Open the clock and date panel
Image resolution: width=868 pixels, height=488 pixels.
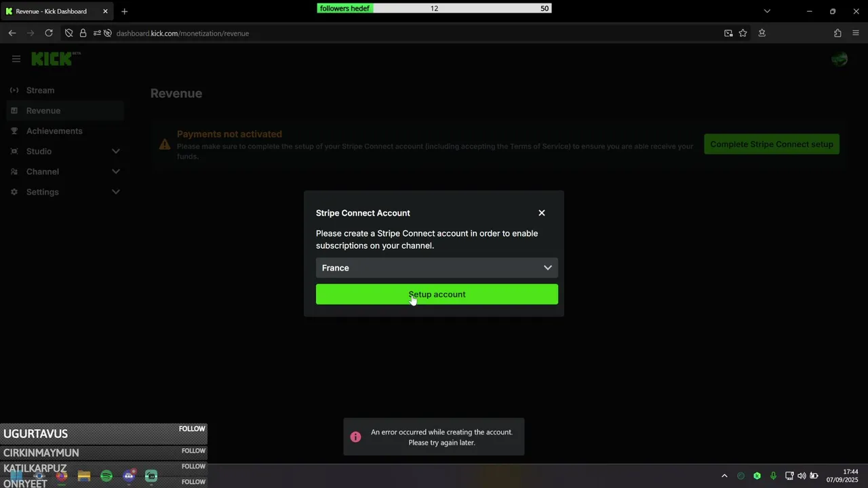click(842, 476)
